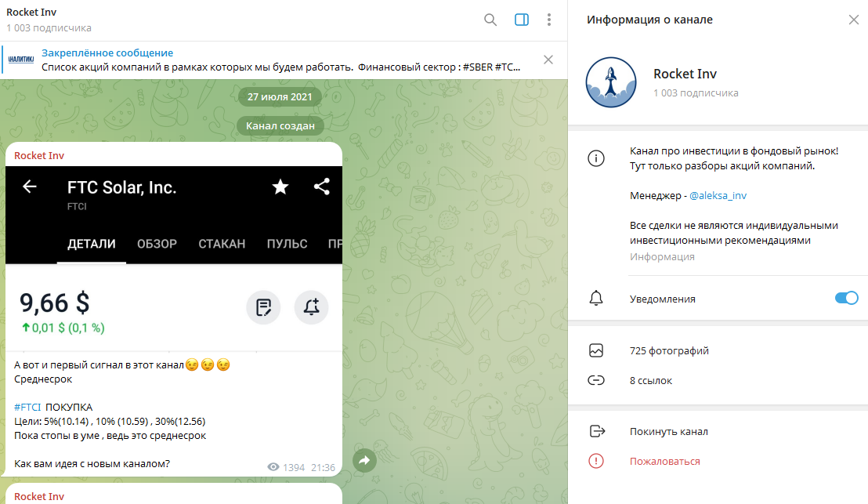Open the pinned message thumbnail
Screen dimensions: 868x504
21,60
